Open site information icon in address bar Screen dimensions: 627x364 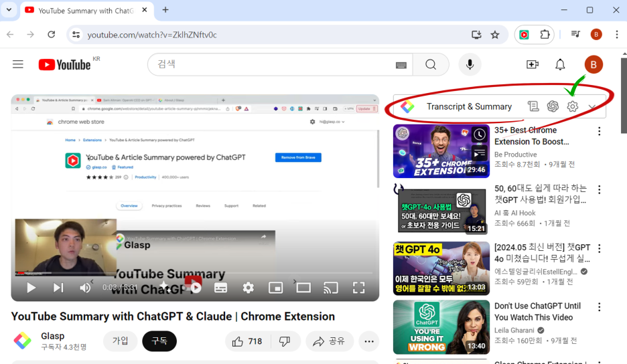point(76,35)
